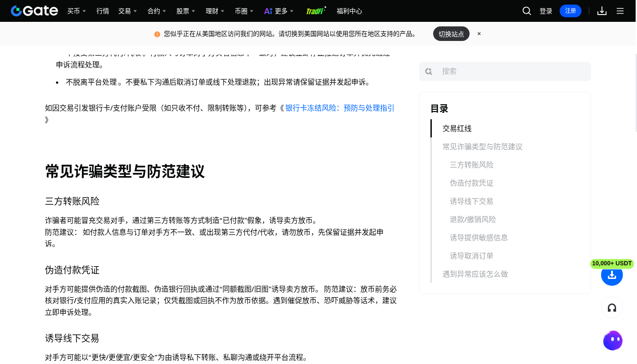This screenshot has width=637, height=364.
Task: Click the search magnifier icon in header
Action: point(527,11)
